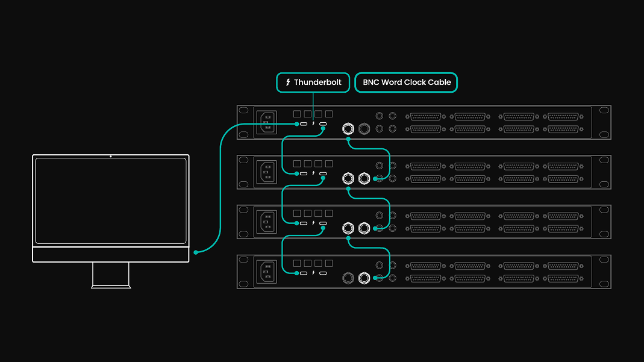644x362 pixels.
Task: Click the first square port on top rack unit
Action: tap(297, 114)
